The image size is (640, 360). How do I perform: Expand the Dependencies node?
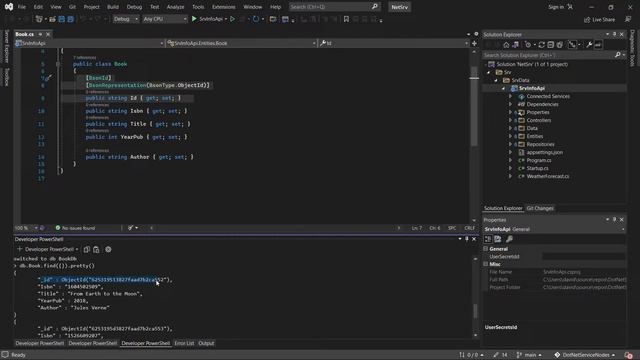coord(510,104)
